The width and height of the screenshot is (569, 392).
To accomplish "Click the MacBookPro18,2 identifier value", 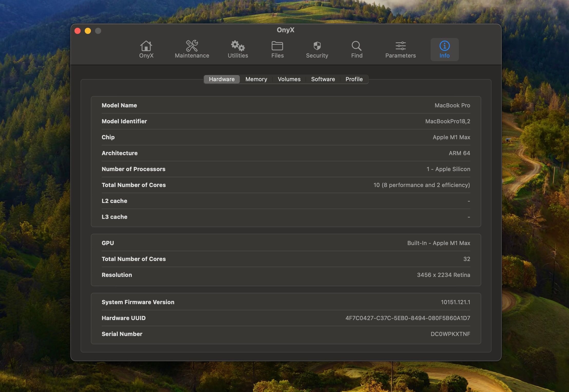I will [448, 121].
